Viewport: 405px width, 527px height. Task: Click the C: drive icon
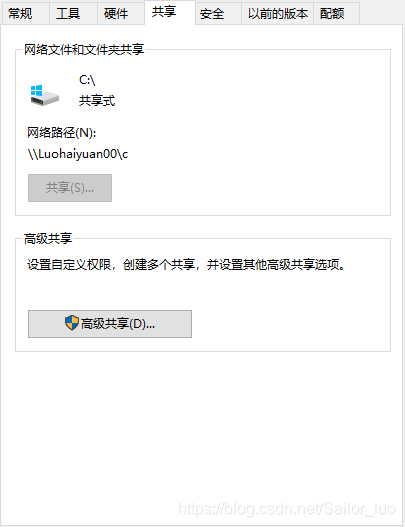click(x=44, y=95)
